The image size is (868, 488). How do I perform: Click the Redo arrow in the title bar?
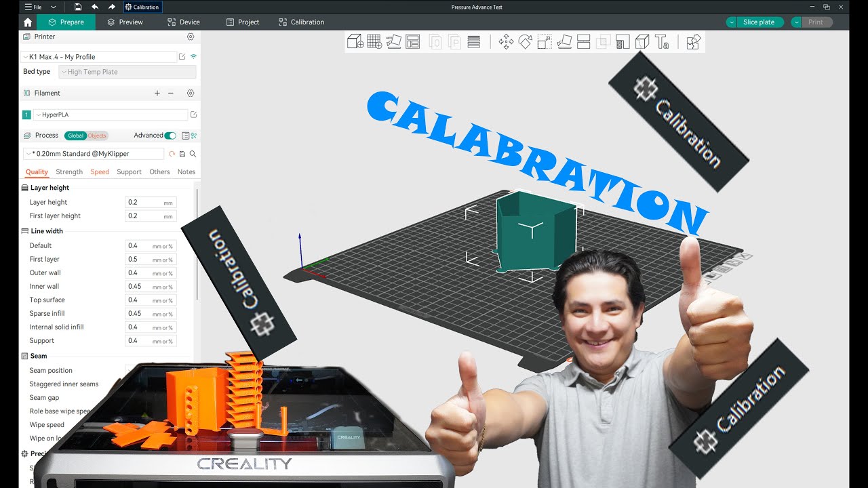(x=112, y=7)
